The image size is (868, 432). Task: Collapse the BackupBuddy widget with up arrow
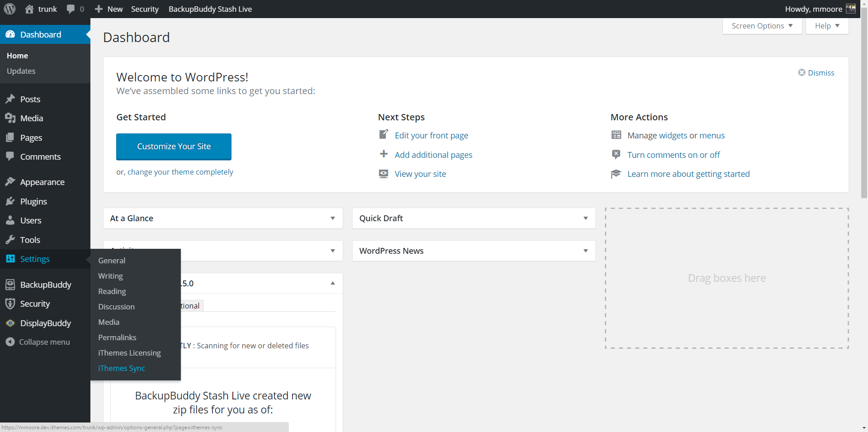(x=333, y=283)
